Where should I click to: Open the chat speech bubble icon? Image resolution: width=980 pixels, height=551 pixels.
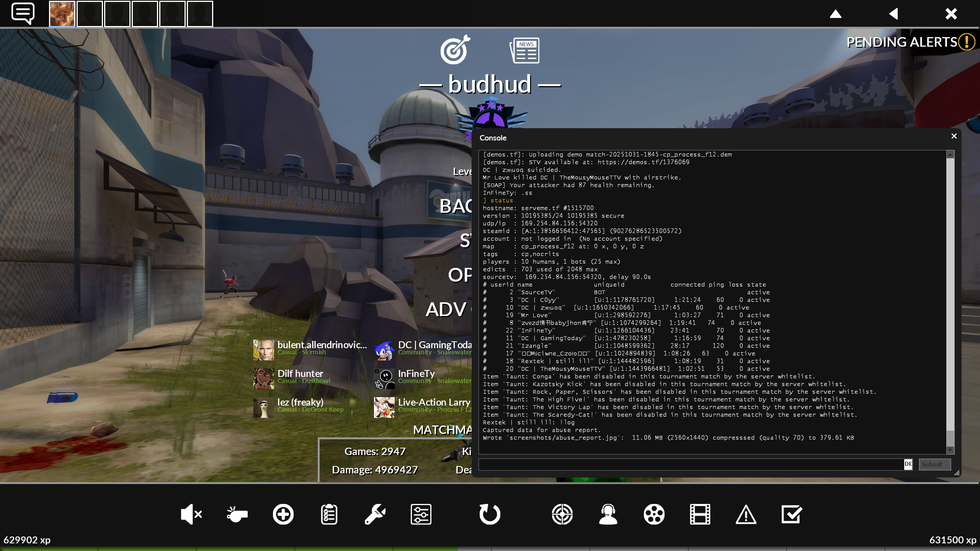tap(23, 13)
